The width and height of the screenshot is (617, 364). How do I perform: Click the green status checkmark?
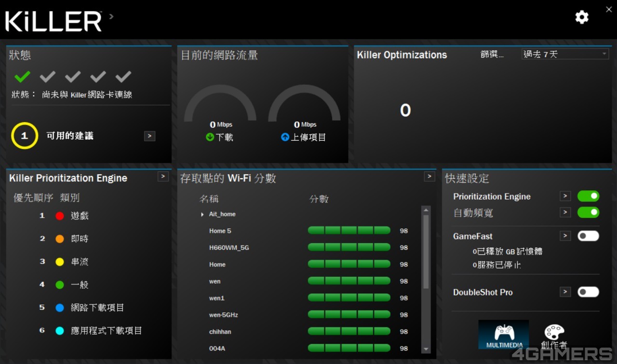pos(22,76)
